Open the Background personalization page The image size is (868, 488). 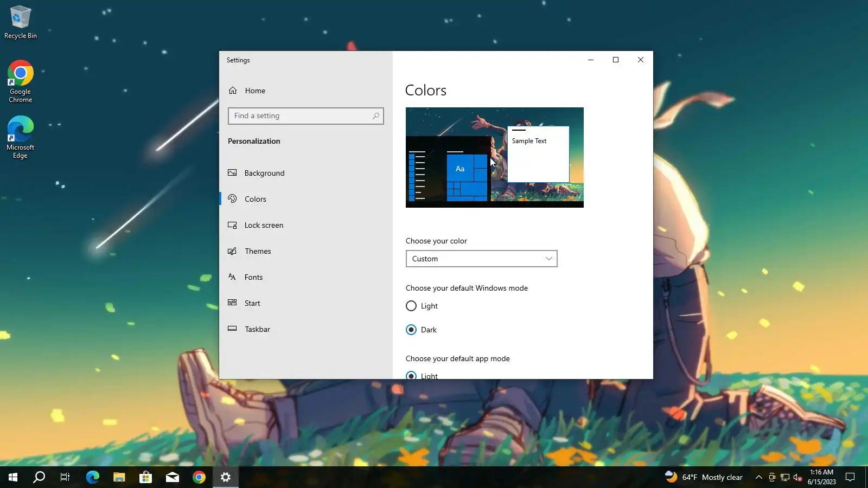pos(306,173)
